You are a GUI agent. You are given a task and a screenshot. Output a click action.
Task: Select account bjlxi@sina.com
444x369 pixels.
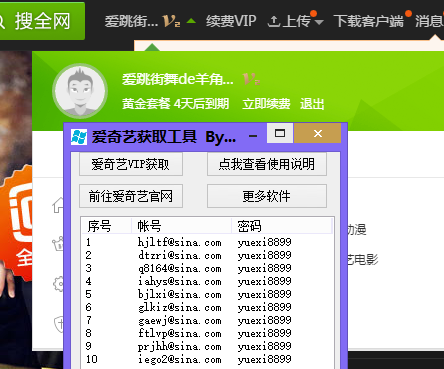(180, 294)
